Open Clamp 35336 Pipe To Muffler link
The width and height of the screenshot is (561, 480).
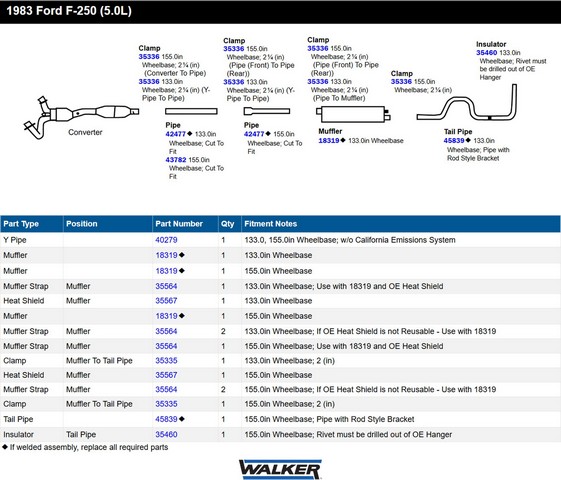point(318,82)
